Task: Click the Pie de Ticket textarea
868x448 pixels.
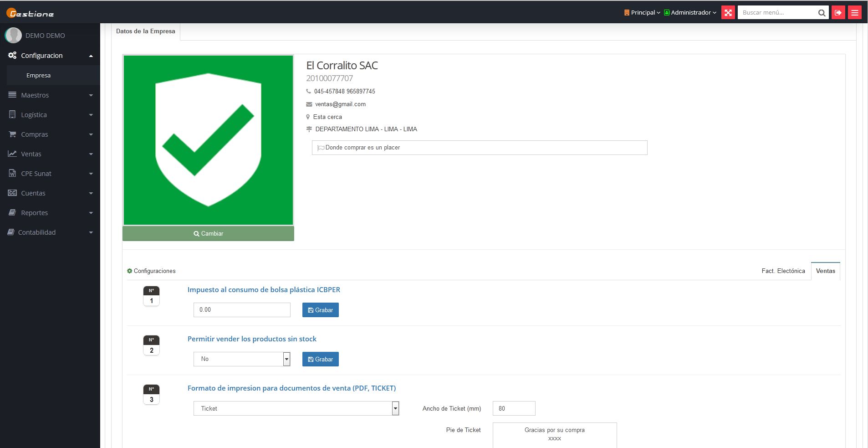Action: click(555, 435)
